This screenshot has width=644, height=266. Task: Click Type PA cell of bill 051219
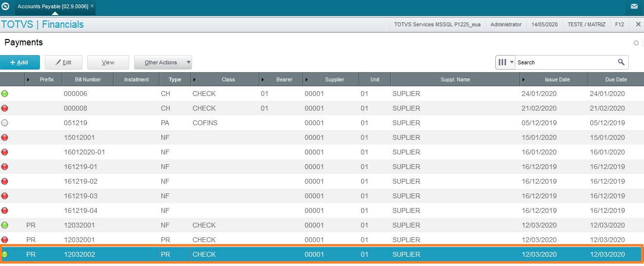point(165,123)
